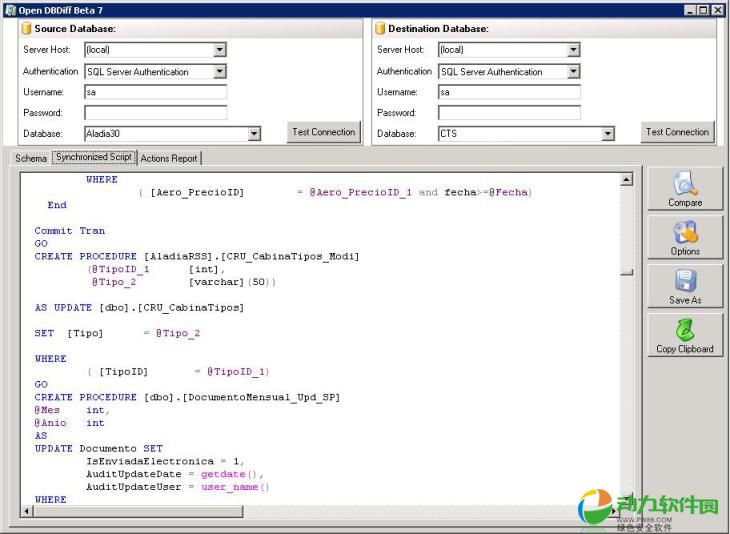Open the source Database Aladia30 dropdown
The width and height of the screenshot is (730, 534).
(254, 134)
